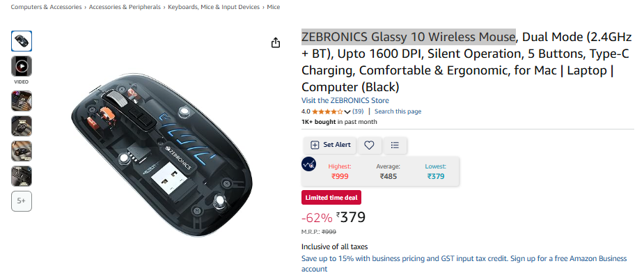Image resolution: width=644 pixels, height=275 pixels.
Task: Click the Set Alert button
Action: click(x=331, y=145)
